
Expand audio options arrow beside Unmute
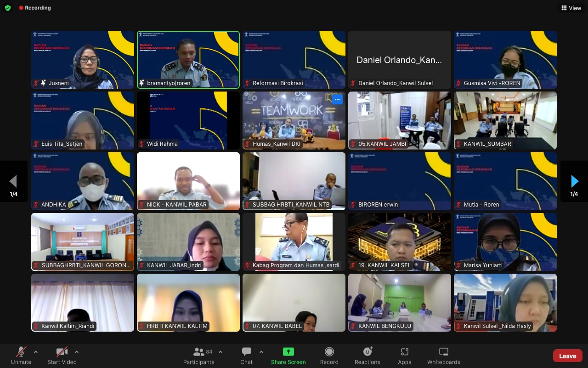[36, 352]
